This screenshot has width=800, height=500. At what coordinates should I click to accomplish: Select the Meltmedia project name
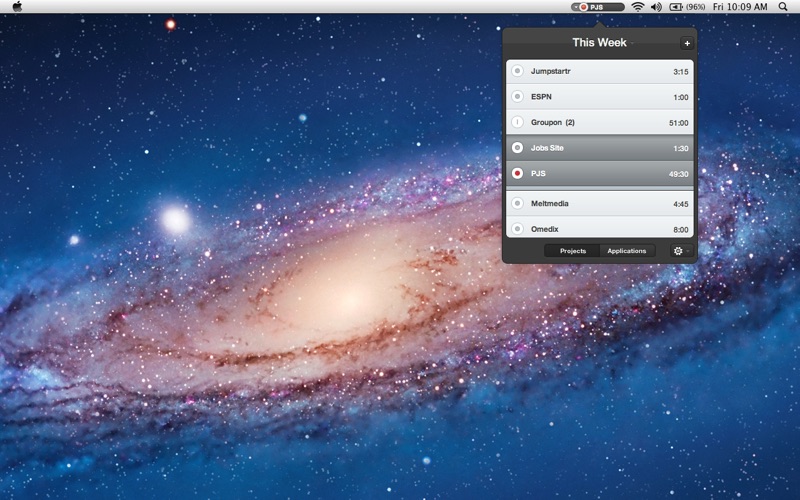point(549,203)
